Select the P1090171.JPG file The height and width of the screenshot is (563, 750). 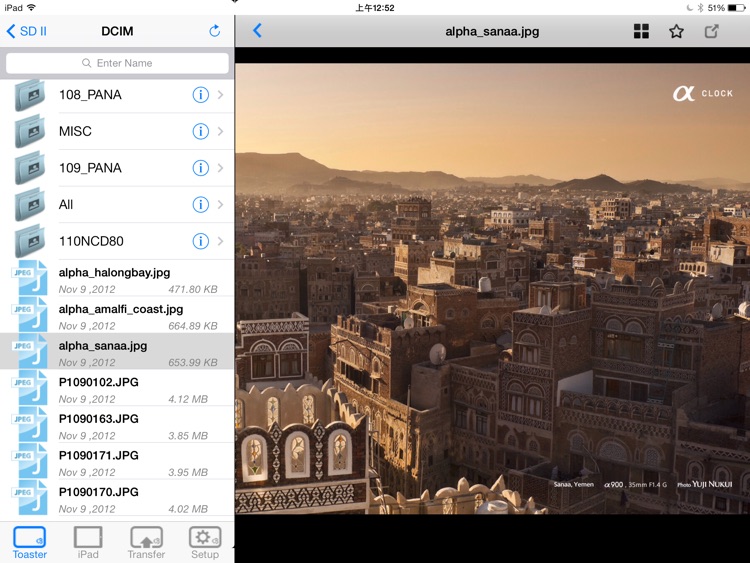(x=117, y=461)
